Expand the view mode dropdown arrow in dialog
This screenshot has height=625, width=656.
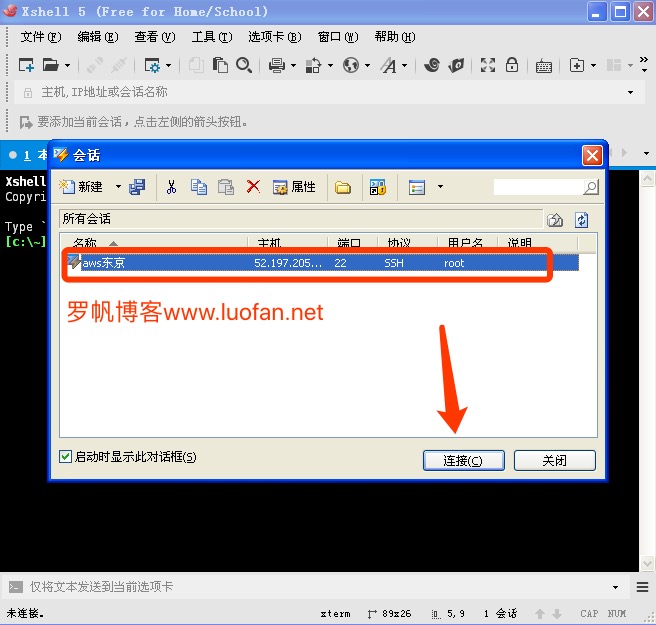440,187
